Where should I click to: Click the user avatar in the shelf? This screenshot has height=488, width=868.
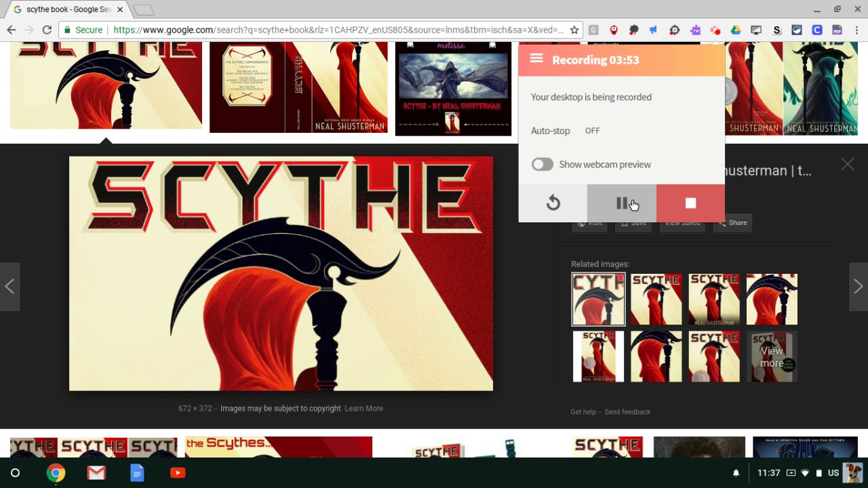853,472
